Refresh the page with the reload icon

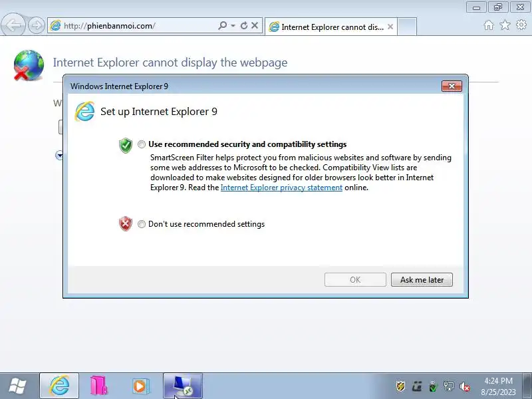[244, 25]
